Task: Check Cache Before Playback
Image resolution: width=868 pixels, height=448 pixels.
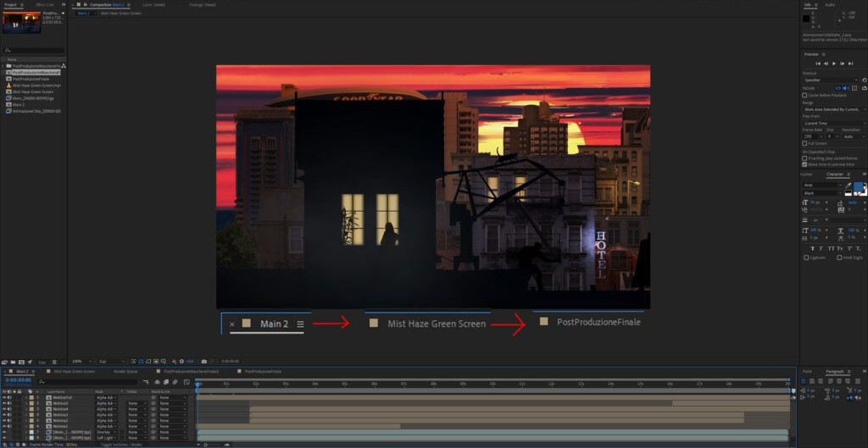Action: [804, 95]
